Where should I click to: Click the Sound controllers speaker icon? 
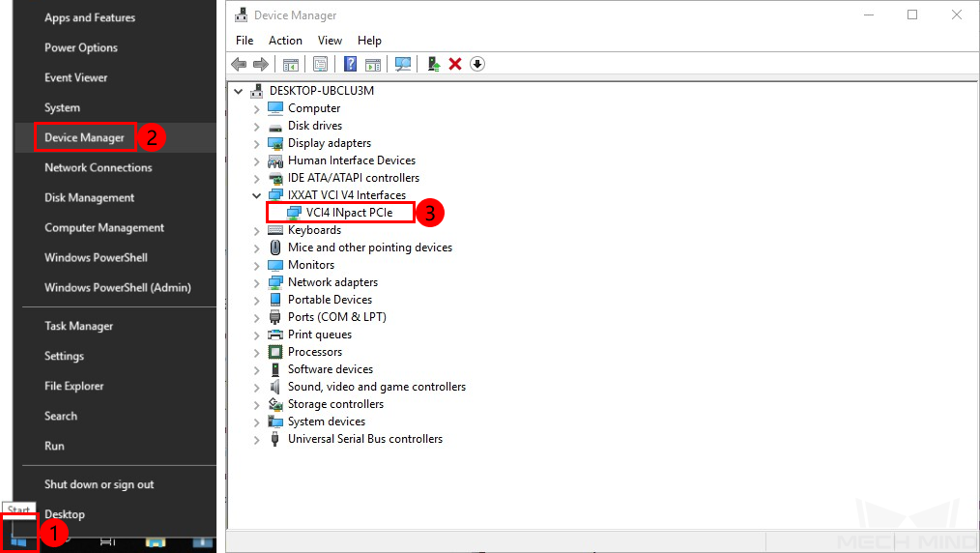click(x=275, y=387)
